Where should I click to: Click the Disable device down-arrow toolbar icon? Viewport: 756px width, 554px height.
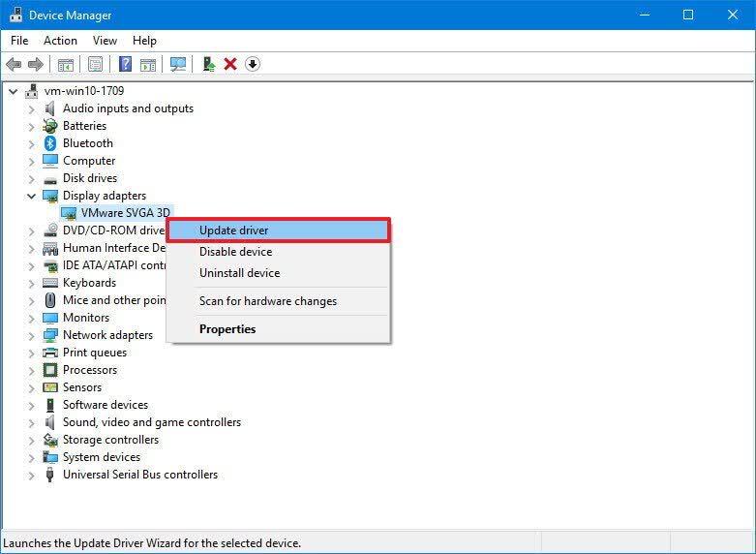253,64
